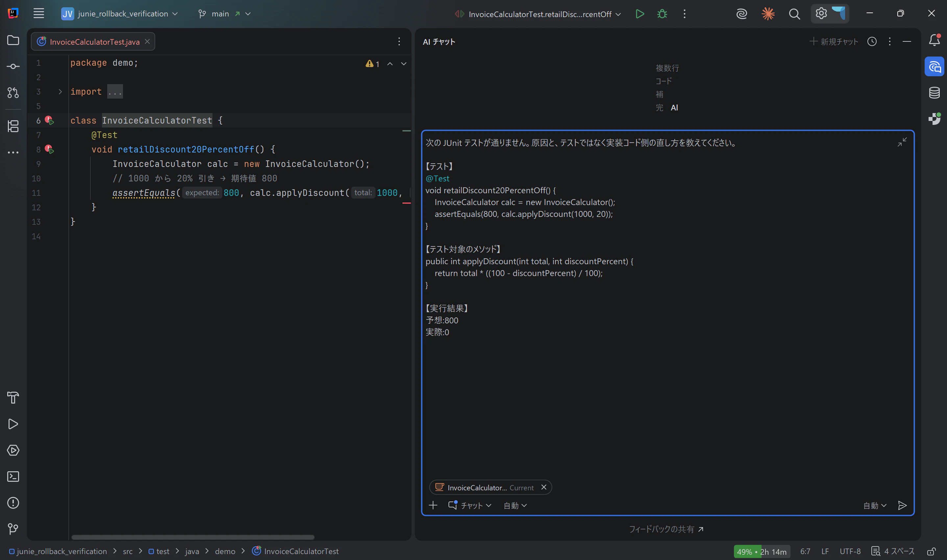Screen dimensions: 947x560
Task: Open the Git tool window
Action: coord(13,529)
